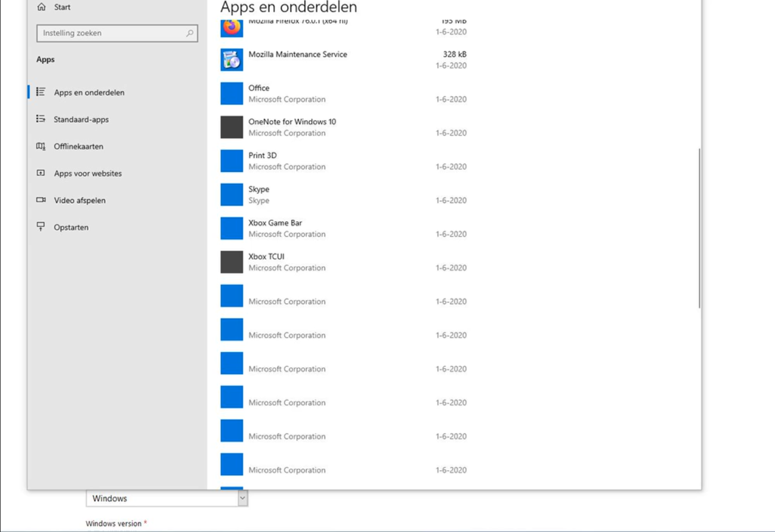775x532 pixels.
Task: Click the Print 3D app icon
Action: click(x=232, y=161)
